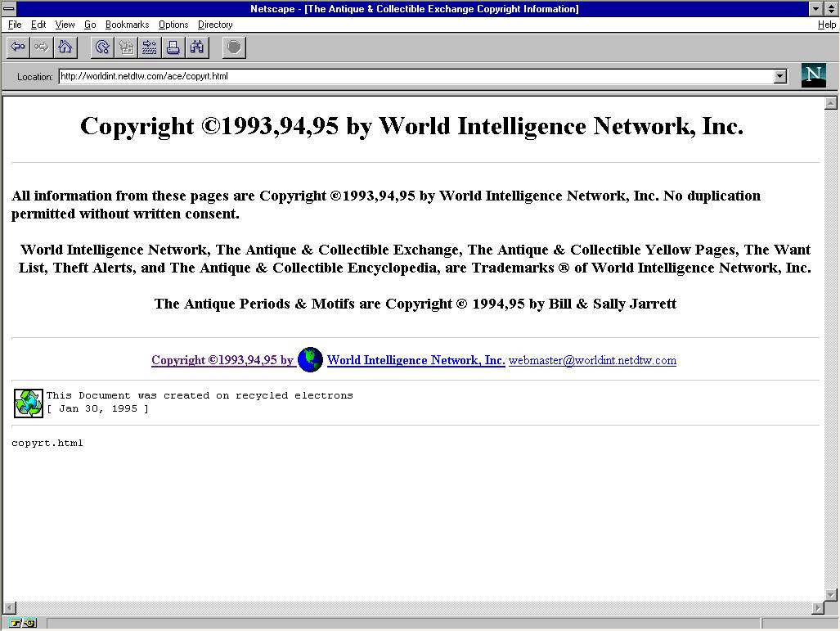Viewport: 840px width, 631px height.
Task: Open the Bookmarks menu
Action: click(x=127, y=25)
